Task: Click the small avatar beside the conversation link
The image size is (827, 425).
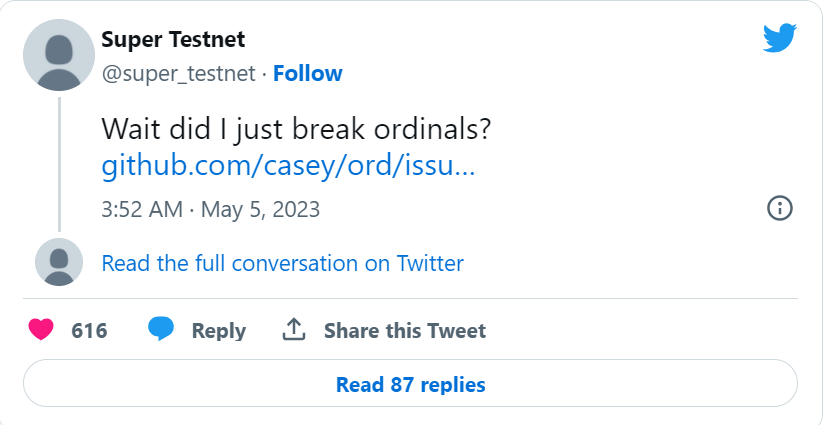Action: (59, 263)
